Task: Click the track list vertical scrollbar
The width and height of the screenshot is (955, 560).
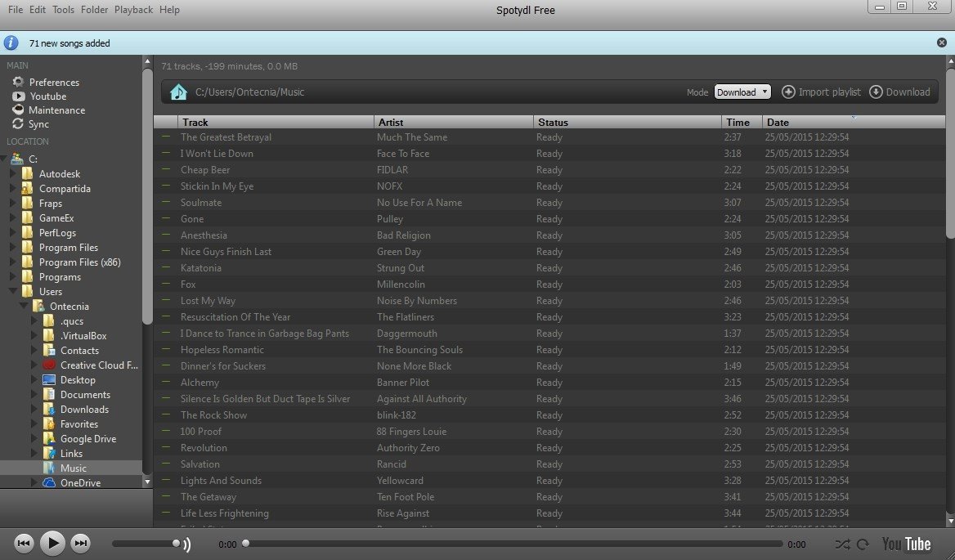Action: pos(950,153)
